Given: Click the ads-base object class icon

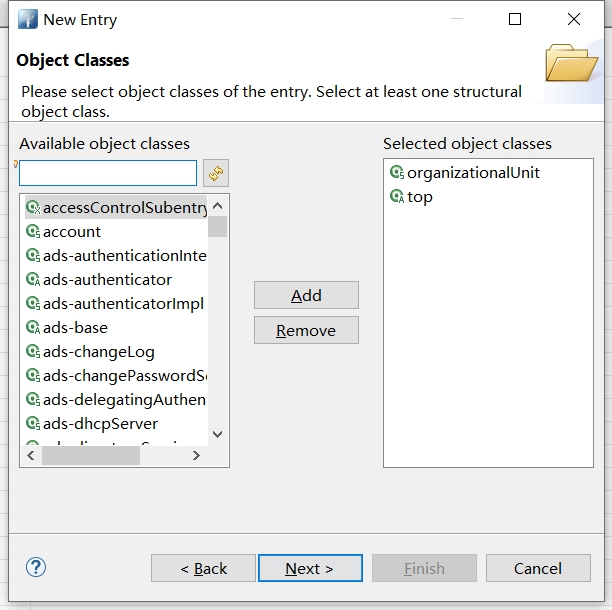Looking at the screenshot, I should (x=32, y=328).
